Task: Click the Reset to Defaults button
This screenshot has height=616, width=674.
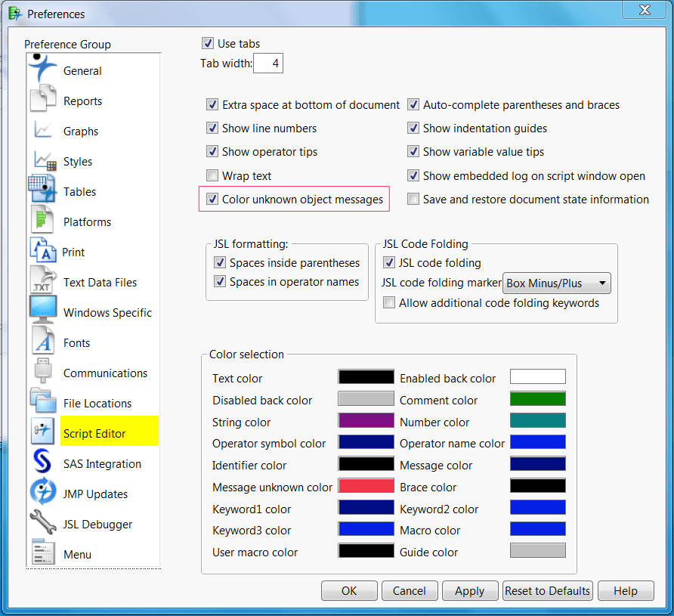Action: point(547,590)
